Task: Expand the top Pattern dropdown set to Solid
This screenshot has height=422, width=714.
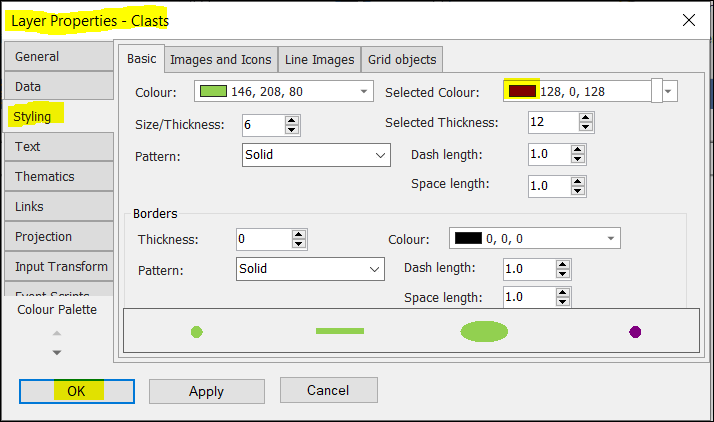Action: pyautogui.click(x=380, y=155)
